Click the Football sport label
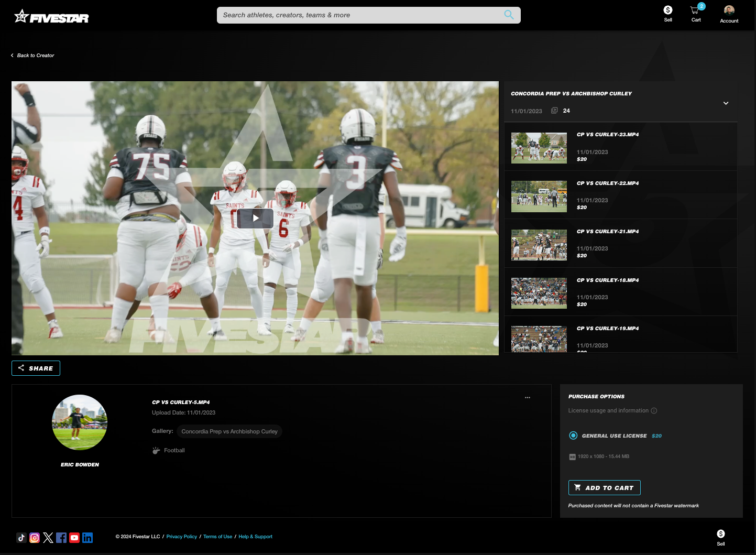The image size is (756, 555). (x=174, y=451)
